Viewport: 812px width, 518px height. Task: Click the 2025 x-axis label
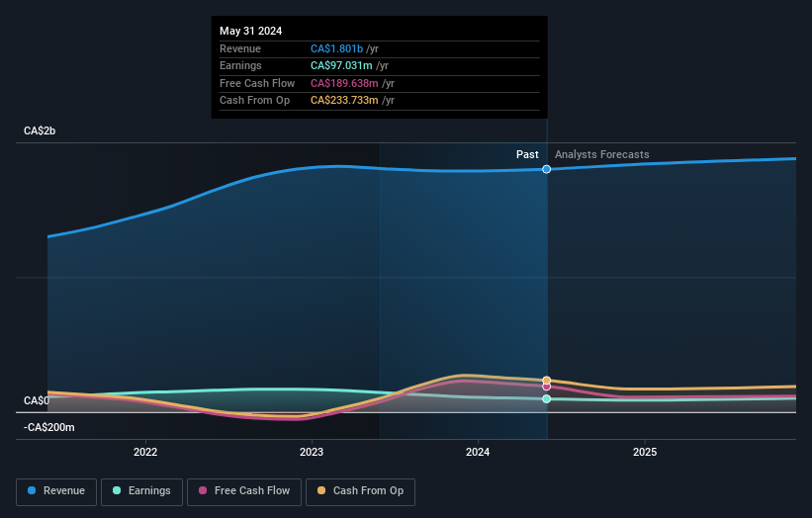click(x=645, y=452)
